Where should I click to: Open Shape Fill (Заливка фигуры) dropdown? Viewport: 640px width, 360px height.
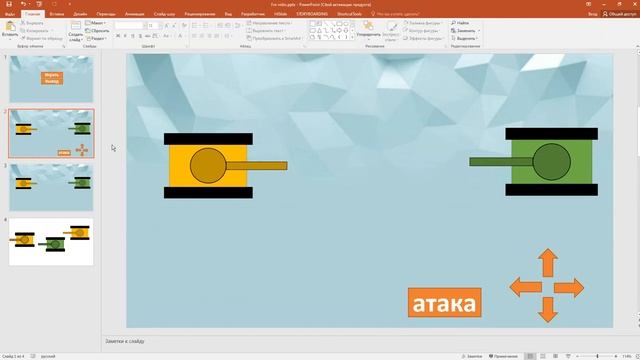[x=423, y=23]
